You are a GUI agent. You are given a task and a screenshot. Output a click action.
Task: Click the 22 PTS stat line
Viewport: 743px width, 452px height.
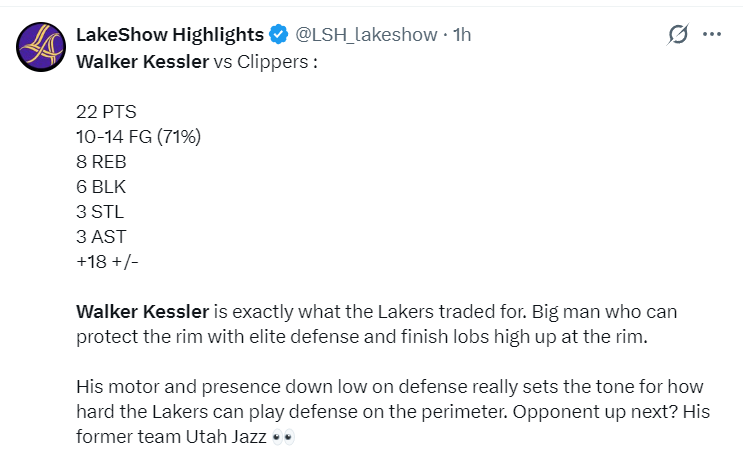106,112
